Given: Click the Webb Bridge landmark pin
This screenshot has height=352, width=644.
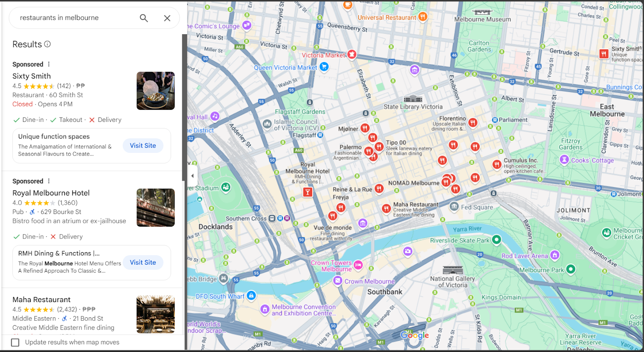Looking at the screenshot, I should click(x=224, y=278).
